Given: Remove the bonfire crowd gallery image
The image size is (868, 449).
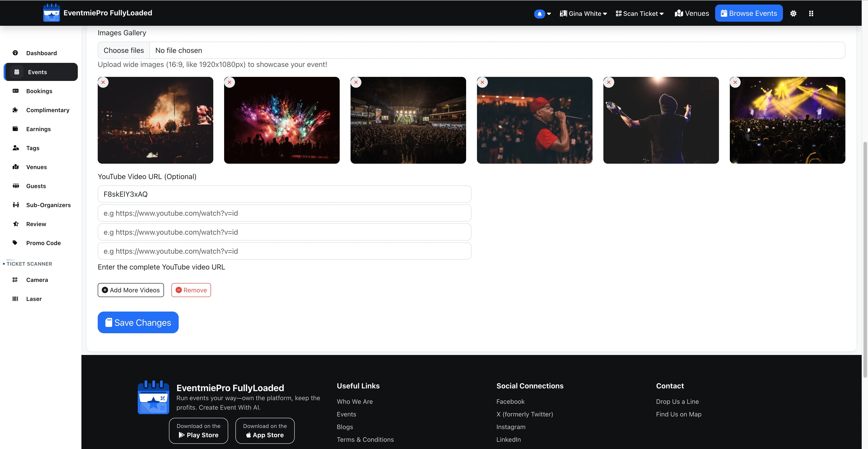Looking at the screenshot, I should tap(103, 82).
